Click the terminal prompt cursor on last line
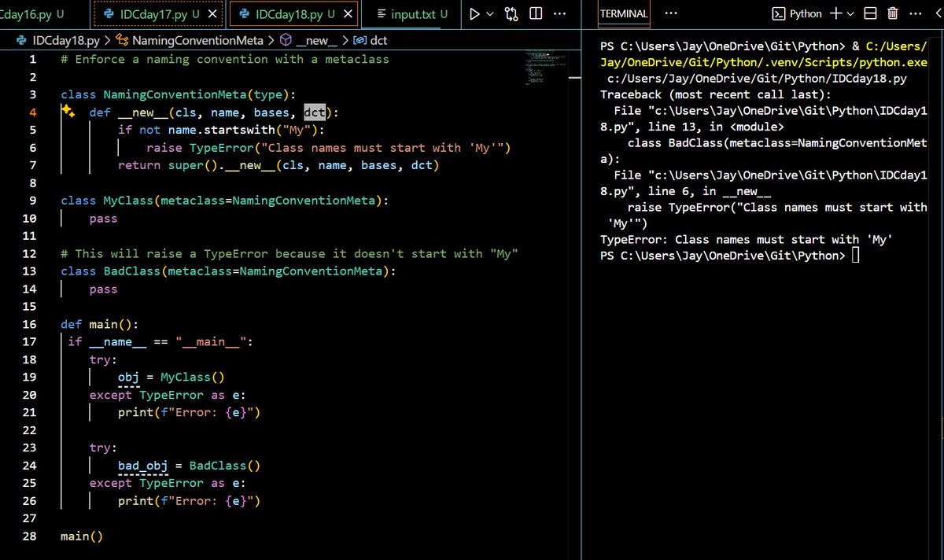Image resolution: width=944 pixels, height=560 pixels. (856, 256)
